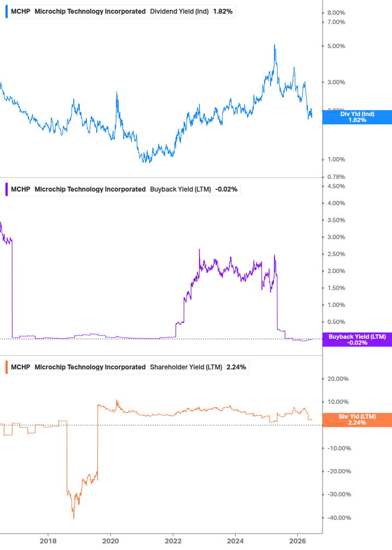Click the Dividend Yield (Ind) legend label
This screenshot has height=550, width=392.
[x=179, y=11]
